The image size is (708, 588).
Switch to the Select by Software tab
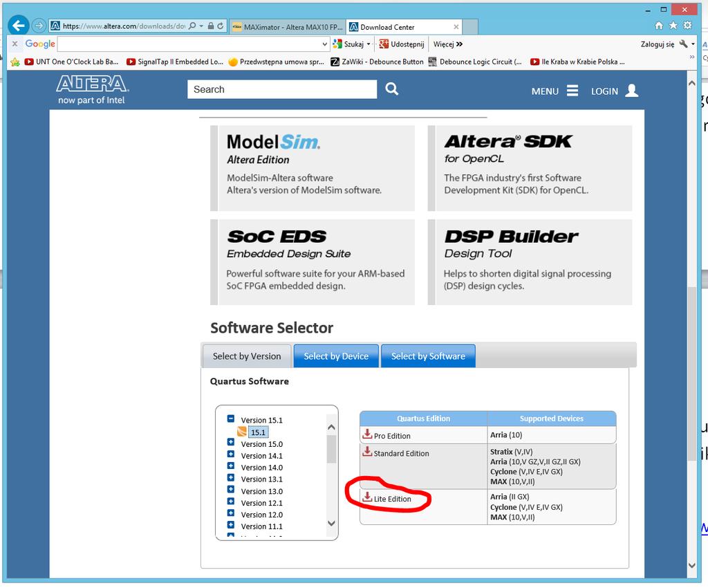tap(428, 356)
